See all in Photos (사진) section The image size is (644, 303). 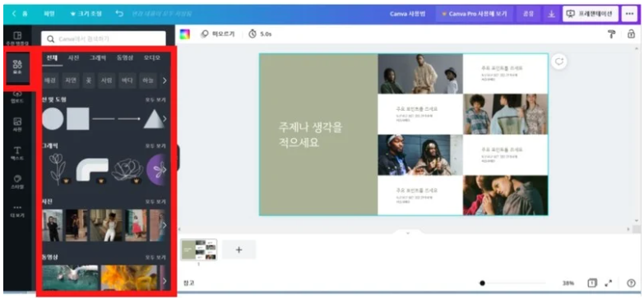[x=155, y=202]
